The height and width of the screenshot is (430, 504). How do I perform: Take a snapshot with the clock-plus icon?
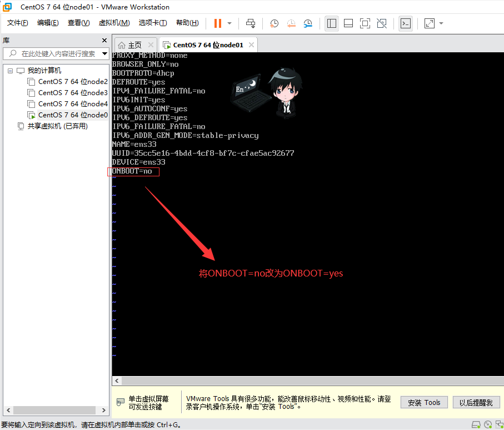click(x=274, y=23)
